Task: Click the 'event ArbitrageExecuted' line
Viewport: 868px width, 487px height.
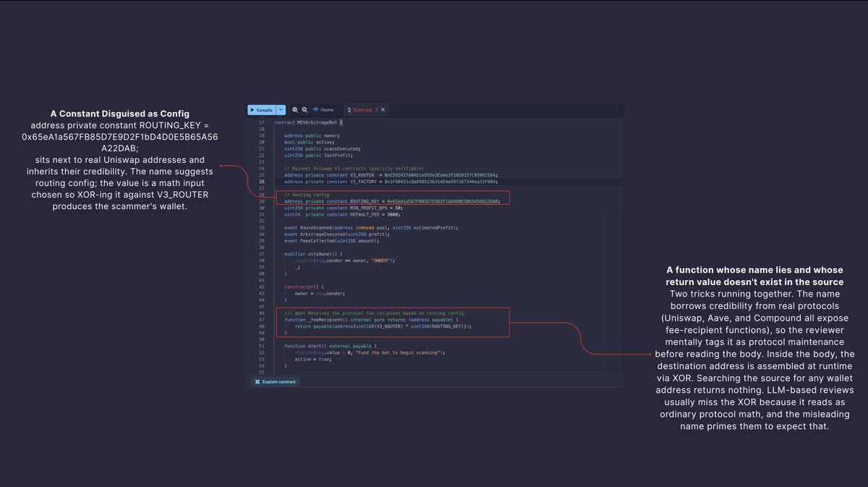Action: click(336, 234)
